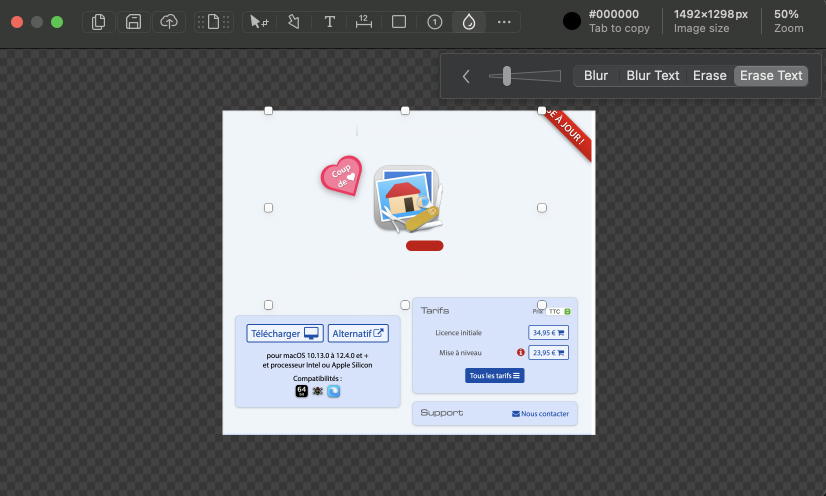The image size is (826, 496).
Task: Click the save image icon
Action: 133,22
